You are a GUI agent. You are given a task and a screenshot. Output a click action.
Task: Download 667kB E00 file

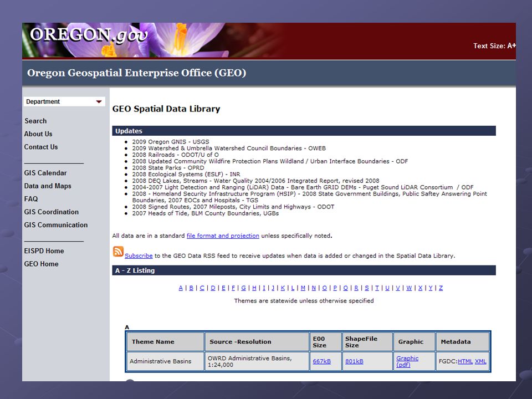coord(321,361)
